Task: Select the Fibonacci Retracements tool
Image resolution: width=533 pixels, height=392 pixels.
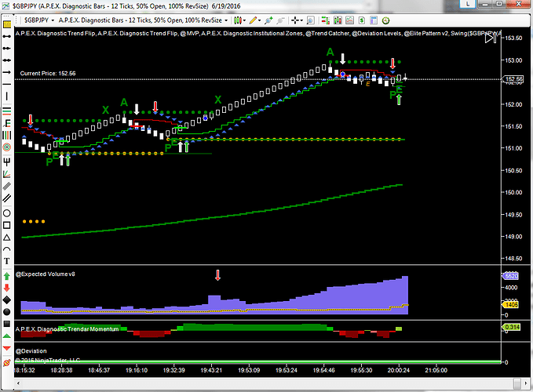Action: coord(6,111)
